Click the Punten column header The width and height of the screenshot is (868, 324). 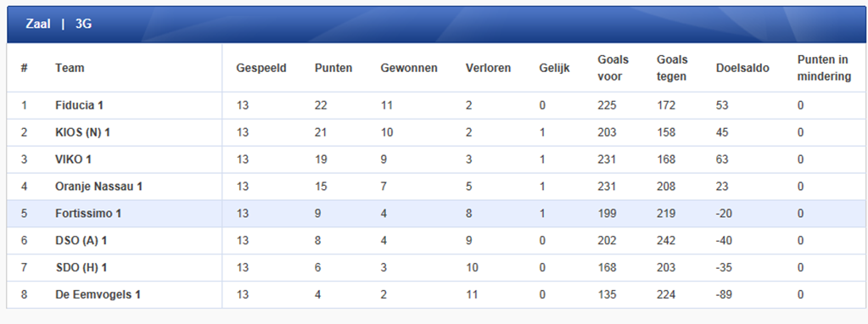click(x=333, y=68)
